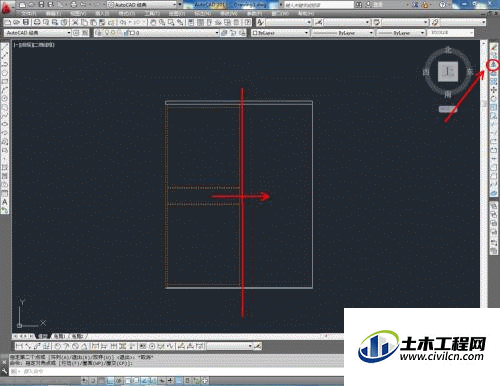Select the Circle tool in Draw toolbar
The image size is (500, 386).
coord(5,98)
